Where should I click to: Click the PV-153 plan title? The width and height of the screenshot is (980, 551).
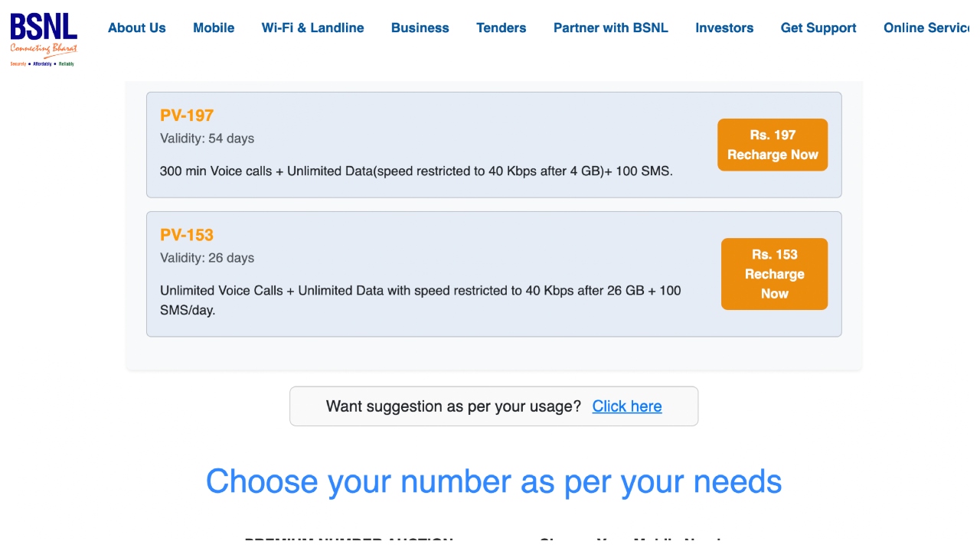(187, 235)
